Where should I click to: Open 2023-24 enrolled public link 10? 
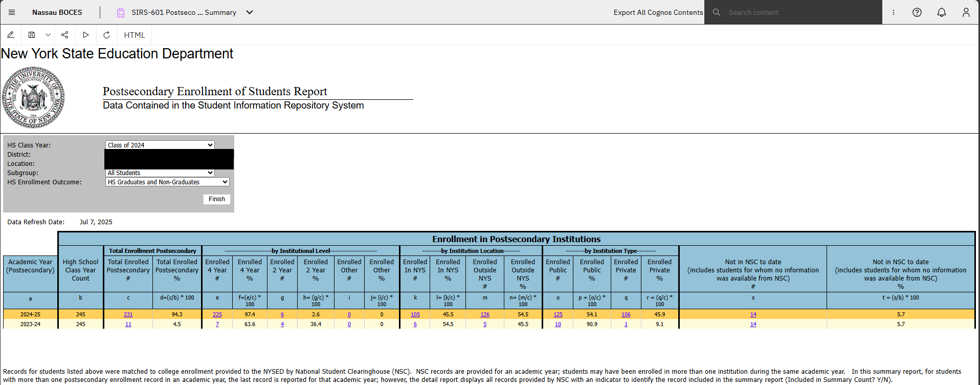[x=558, y=325]
